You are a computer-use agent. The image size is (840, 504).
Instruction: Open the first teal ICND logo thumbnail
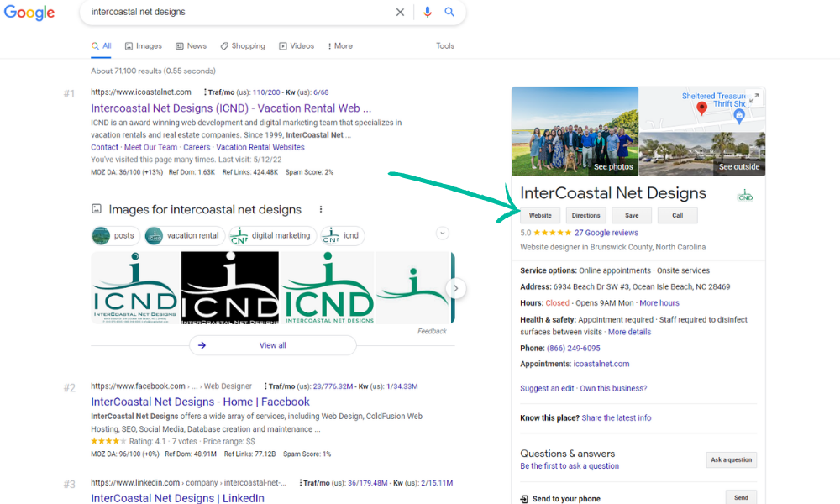pos(135,287)
